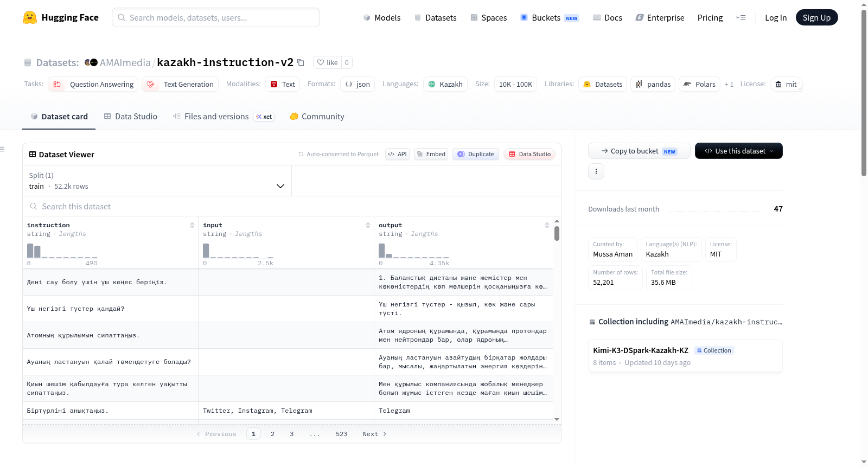The height and width of the screenshot is (467, 868).
Task: Go to page 2 of the dataset
Action: coord(272,434)
